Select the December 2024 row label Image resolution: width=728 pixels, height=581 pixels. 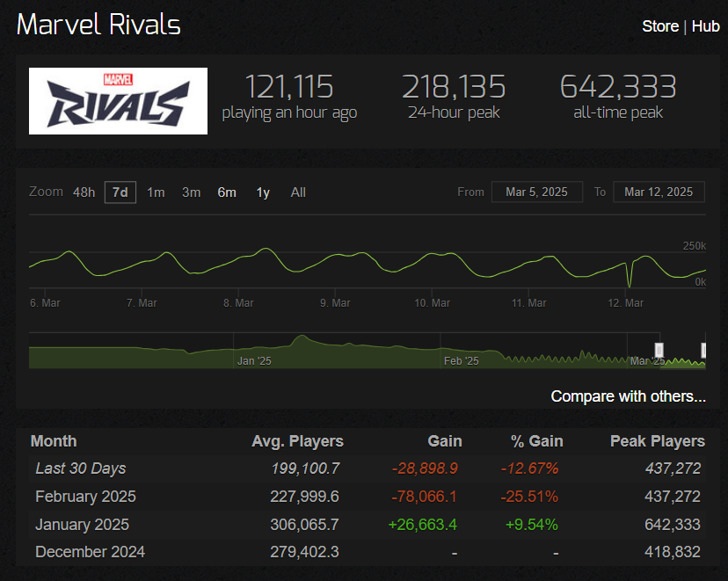tap(90, 552)
